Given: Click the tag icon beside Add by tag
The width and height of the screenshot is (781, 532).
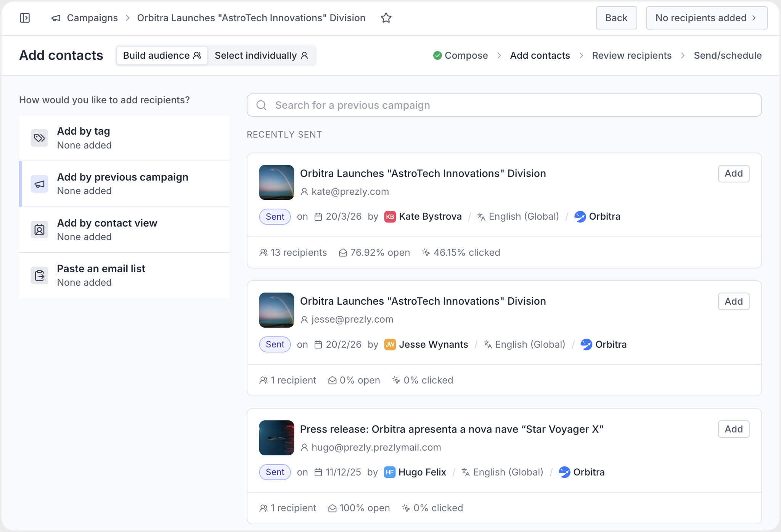Looking at the screenshot, I should (39, 138).
